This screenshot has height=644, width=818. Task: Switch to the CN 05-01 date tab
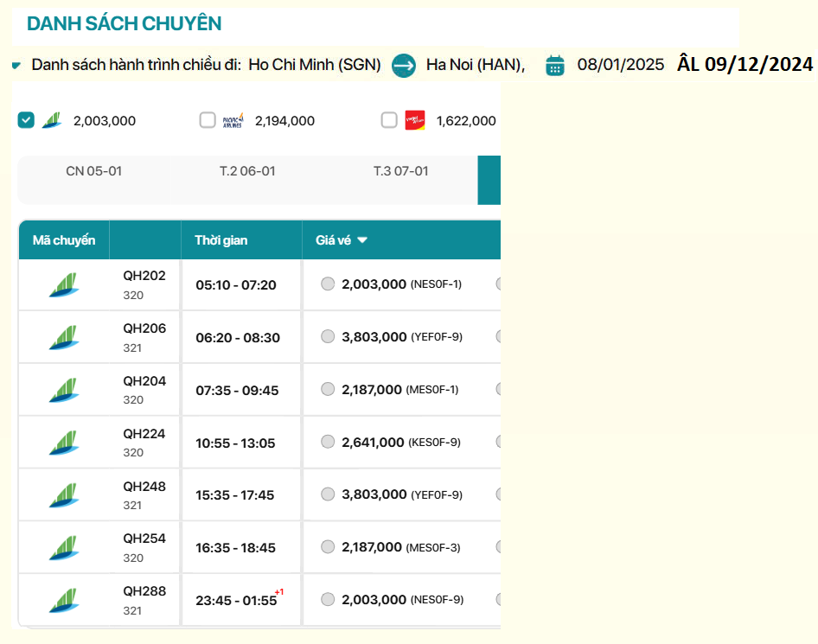pos(93,171)
